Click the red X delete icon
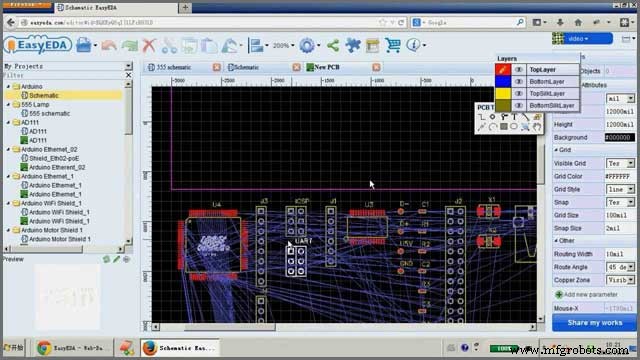The width and height of the screenshot is (640, 360). click(x=149, y=45)
